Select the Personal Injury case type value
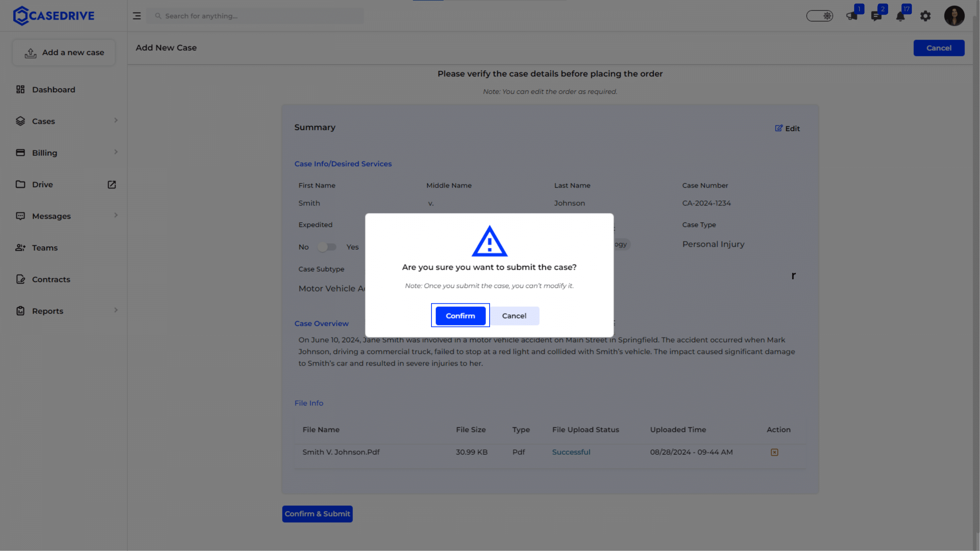The width and height of the screenshot is (980, 551). click(713, 244)
